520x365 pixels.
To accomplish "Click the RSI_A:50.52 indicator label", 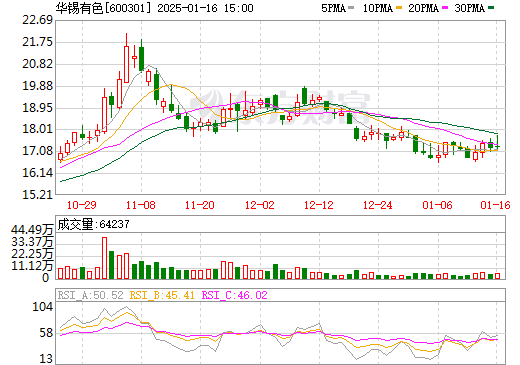I will coord(91,295).
